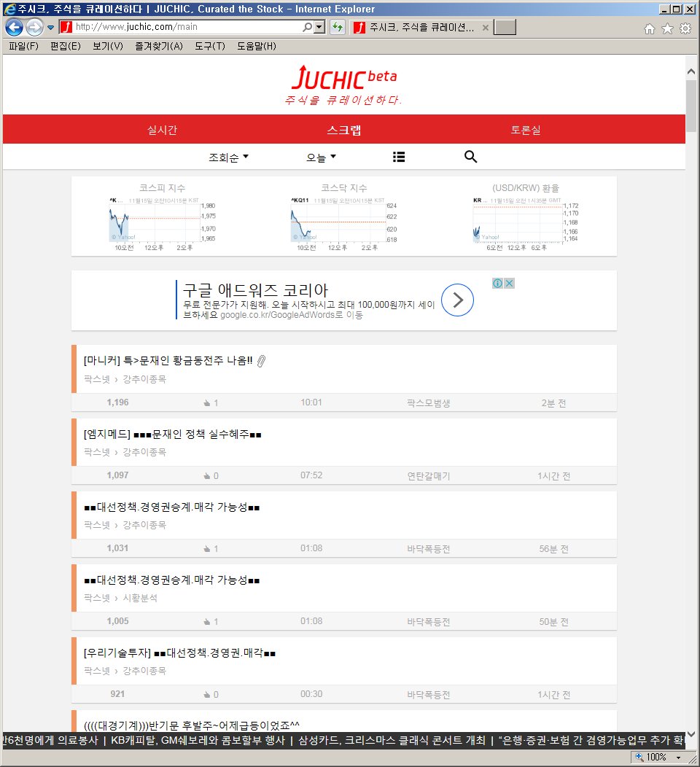The image size is (700, 767).
Task: Click the ad info (i) icon
Action: [497, 283]
